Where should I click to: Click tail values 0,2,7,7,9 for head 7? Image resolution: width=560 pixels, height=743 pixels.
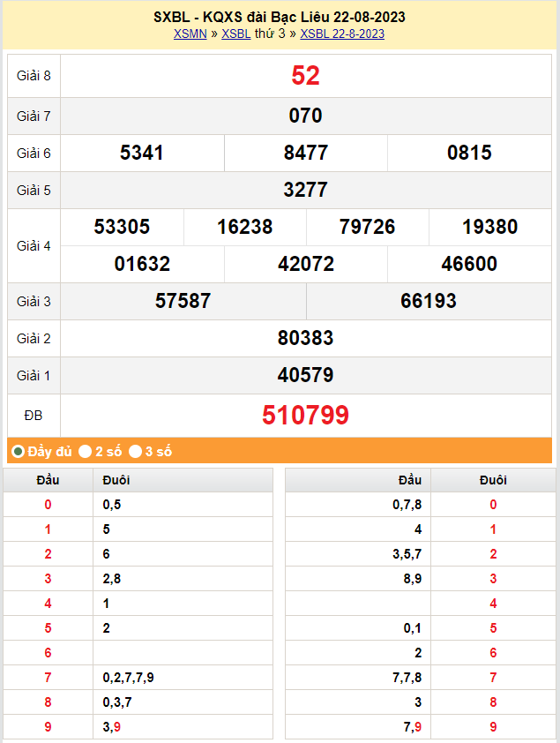[x=128, y=678]
